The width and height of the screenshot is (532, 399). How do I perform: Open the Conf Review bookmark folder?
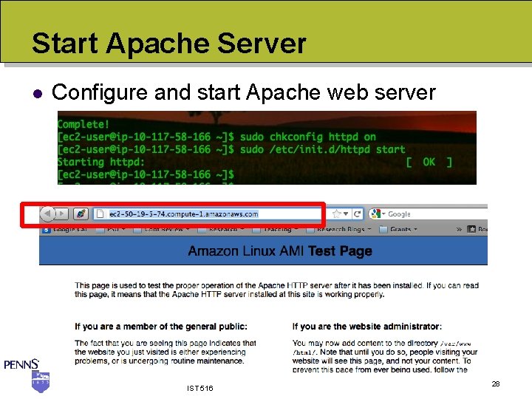(x=162, y=230)
